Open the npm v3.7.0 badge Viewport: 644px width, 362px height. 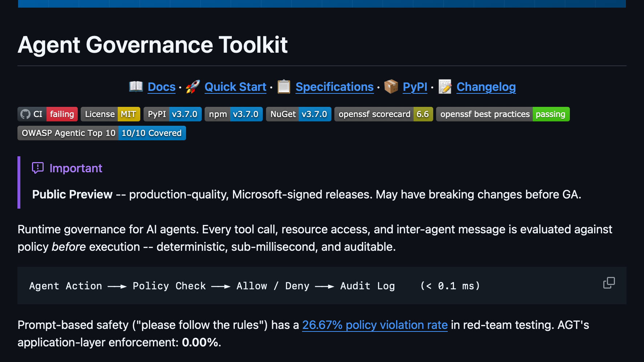click(234, 114)
